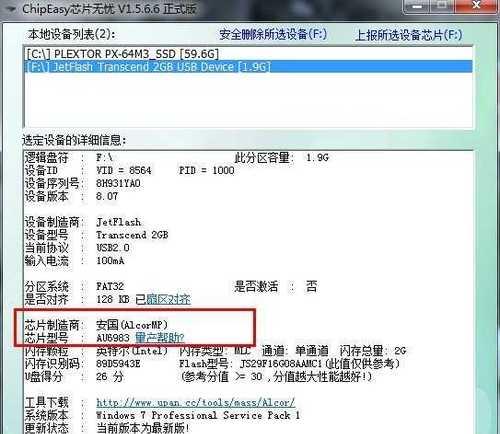
Task: Close the ChipEasy window
Action: pyautogui.click(x=476, y=6)
